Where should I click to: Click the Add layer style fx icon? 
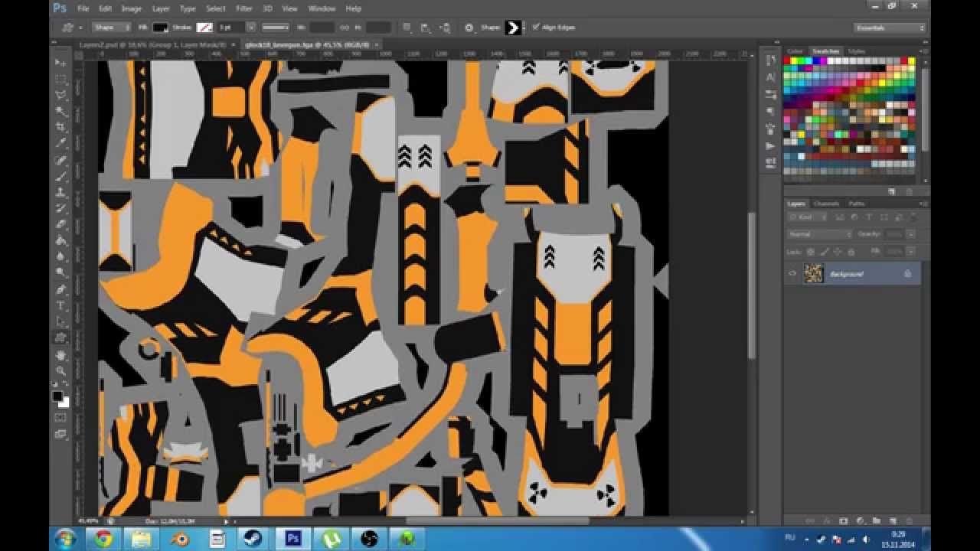point(825,520)
